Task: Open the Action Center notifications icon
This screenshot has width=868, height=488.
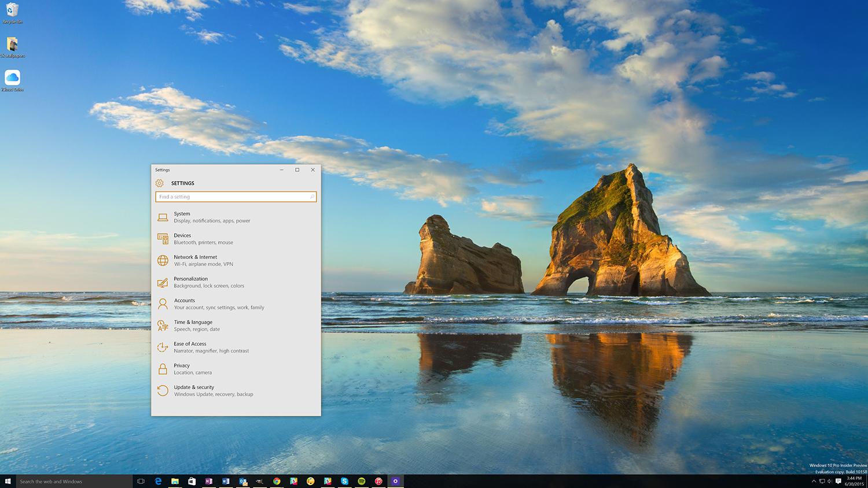Action: 838,481
